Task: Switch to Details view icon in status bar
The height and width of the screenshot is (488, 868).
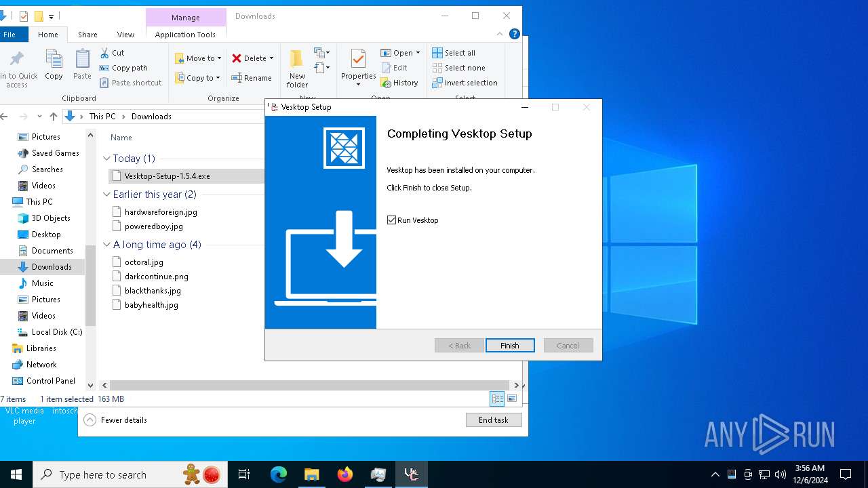Action: pos(497,399)
